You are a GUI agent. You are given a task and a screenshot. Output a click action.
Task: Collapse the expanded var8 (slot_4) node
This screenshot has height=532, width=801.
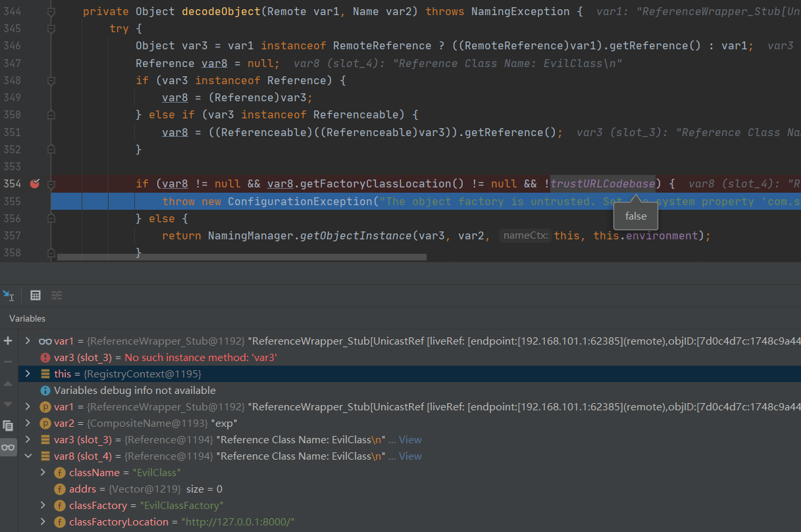(28, 456)
